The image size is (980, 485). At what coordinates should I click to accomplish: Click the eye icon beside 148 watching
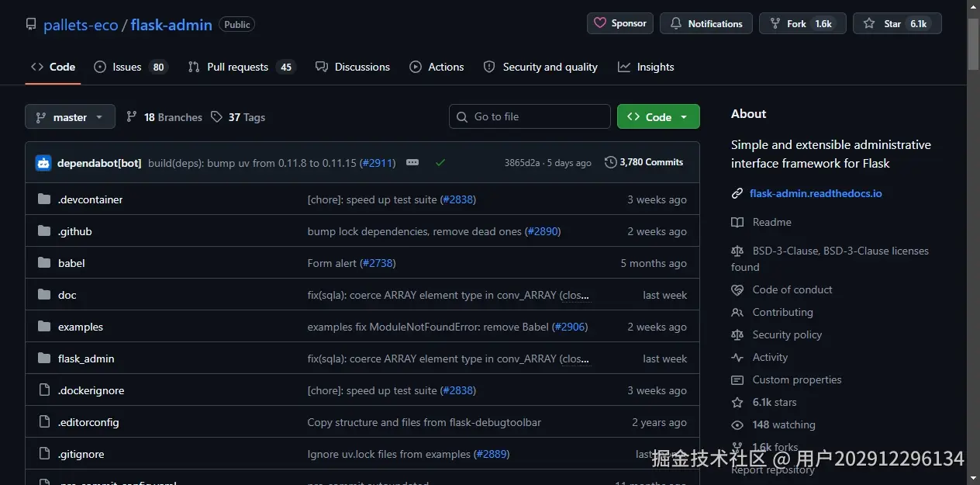[737, 424]
